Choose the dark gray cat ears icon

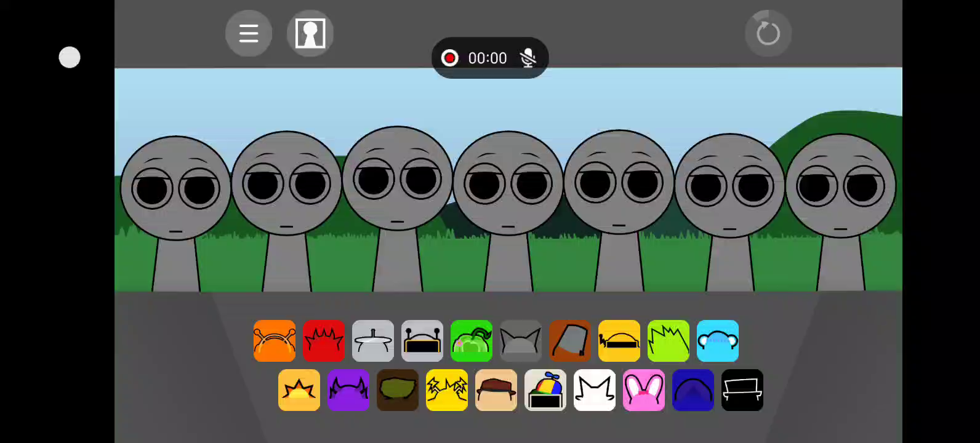521,341
